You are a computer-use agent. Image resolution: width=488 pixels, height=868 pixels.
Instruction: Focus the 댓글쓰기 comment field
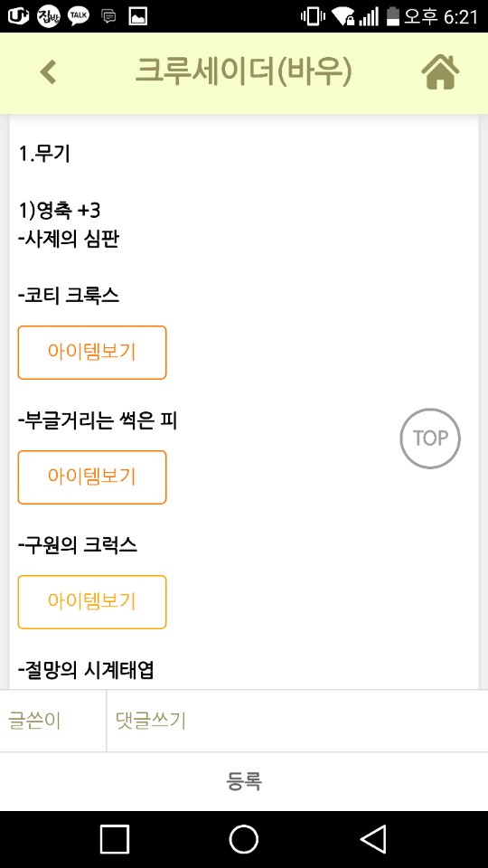pos(297,721)
